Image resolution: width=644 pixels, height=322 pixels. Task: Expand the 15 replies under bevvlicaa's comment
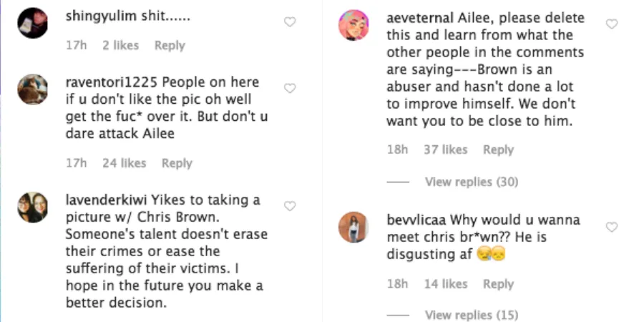471,315
